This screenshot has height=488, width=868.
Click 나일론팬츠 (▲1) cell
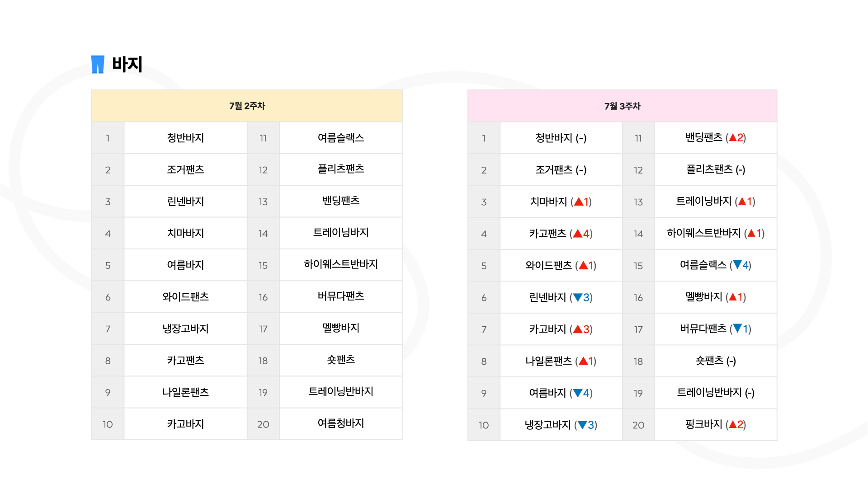(561, 361)
